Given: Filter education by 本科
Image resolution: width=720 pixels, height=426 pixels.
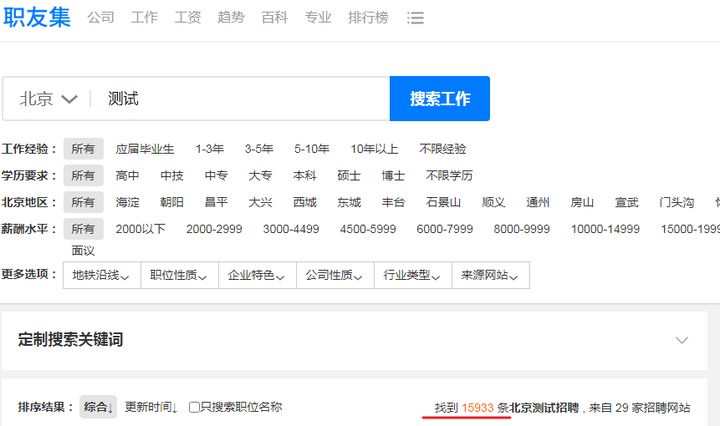Looking at the screenshot, I should (x=305, y=176).
